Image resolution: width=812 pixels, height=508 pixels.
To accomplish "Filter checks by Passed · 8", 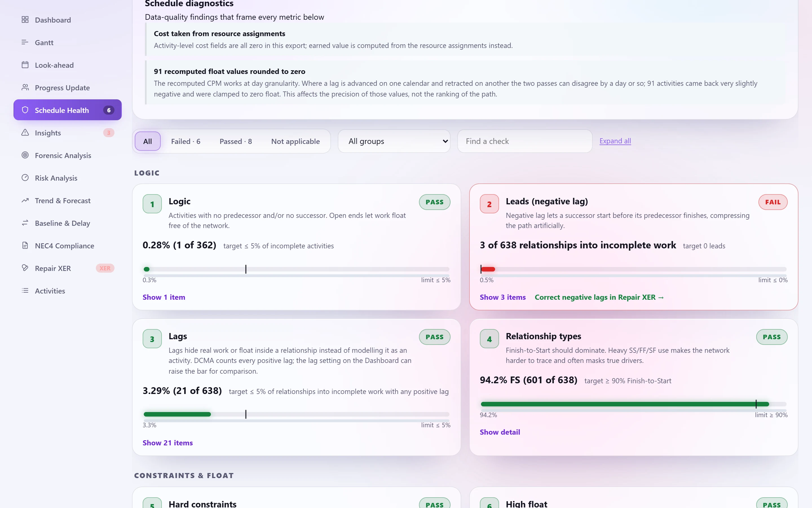I will coord(235,141).
